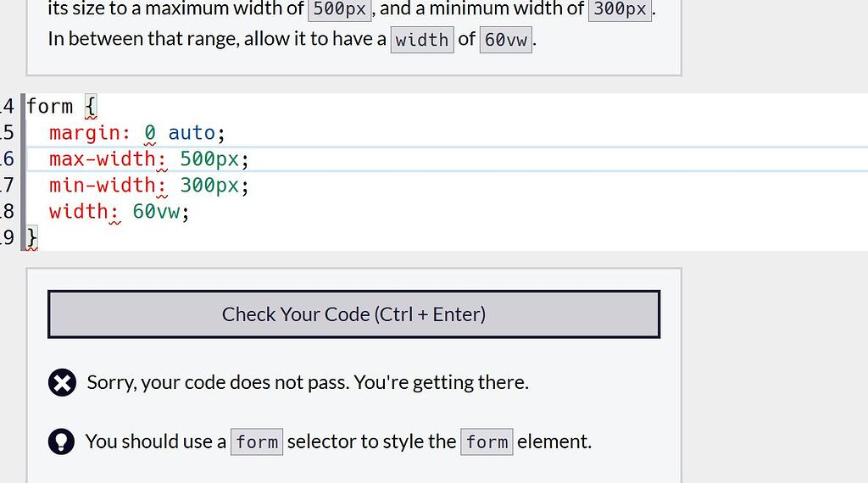Click the closing brace on the last line

point(32,238)
